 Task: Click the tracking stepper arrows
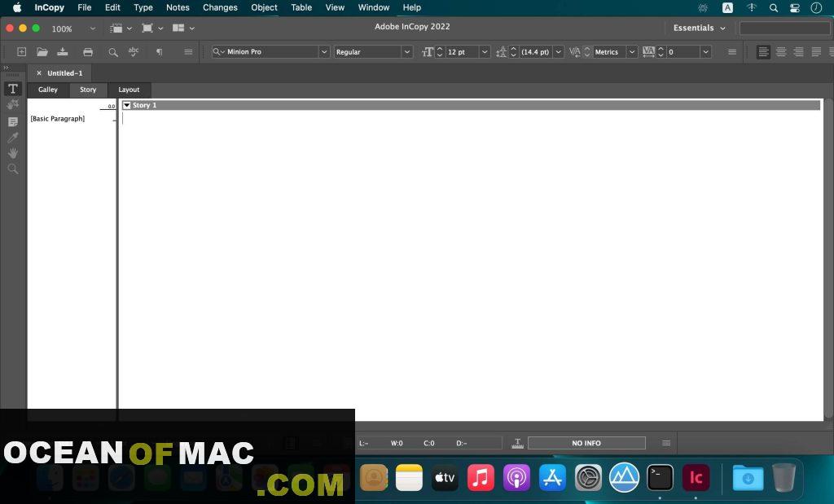pyautogui.click(x=661, y=52)
